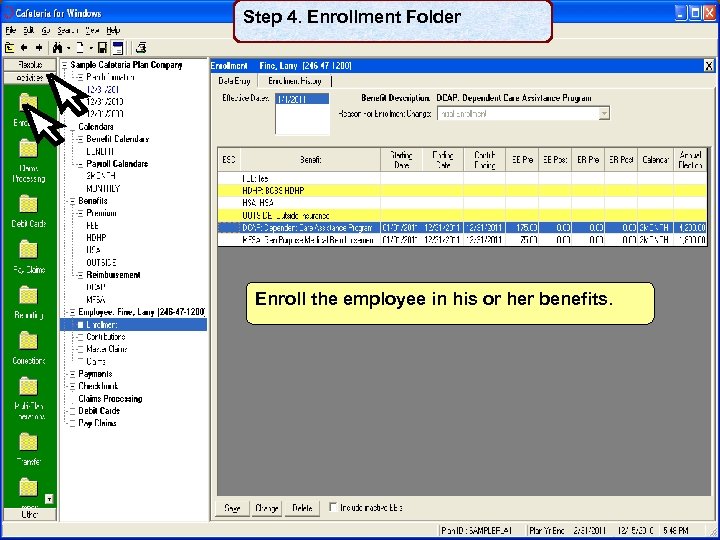Select the OUTSIDE: Outside Insurance row
The height and width of the screenshot is (540, 720).
pos(461,215)
